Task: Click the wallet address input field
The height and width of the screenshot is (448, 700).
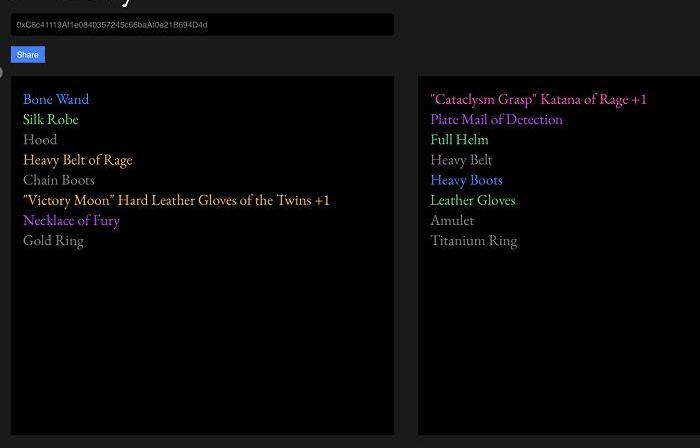Action: click(202, 25)
